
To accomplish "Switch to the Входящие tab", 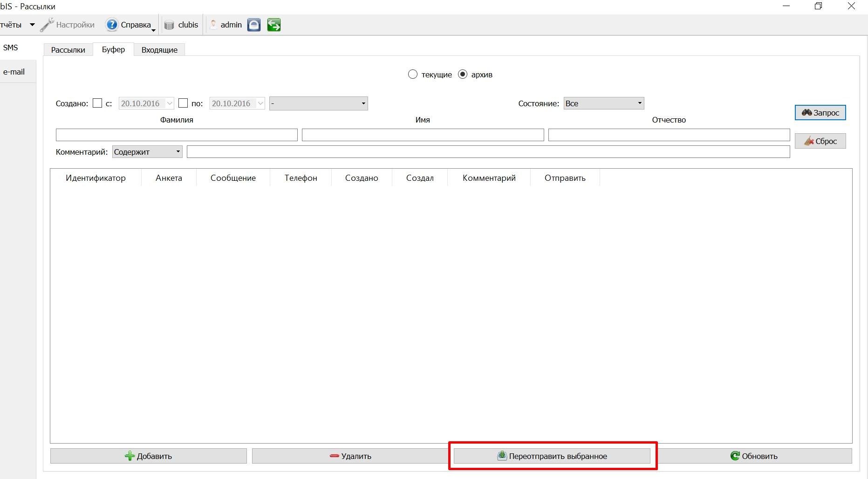I will tap(159, 50).
